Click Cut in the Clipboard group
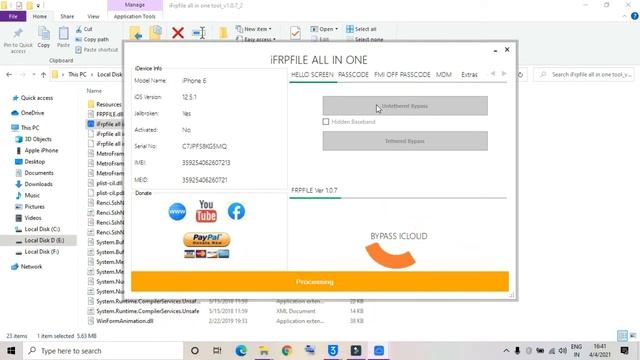Image resolution: width=640 pixels, height=360 pixels. click(x=84, y=29)
